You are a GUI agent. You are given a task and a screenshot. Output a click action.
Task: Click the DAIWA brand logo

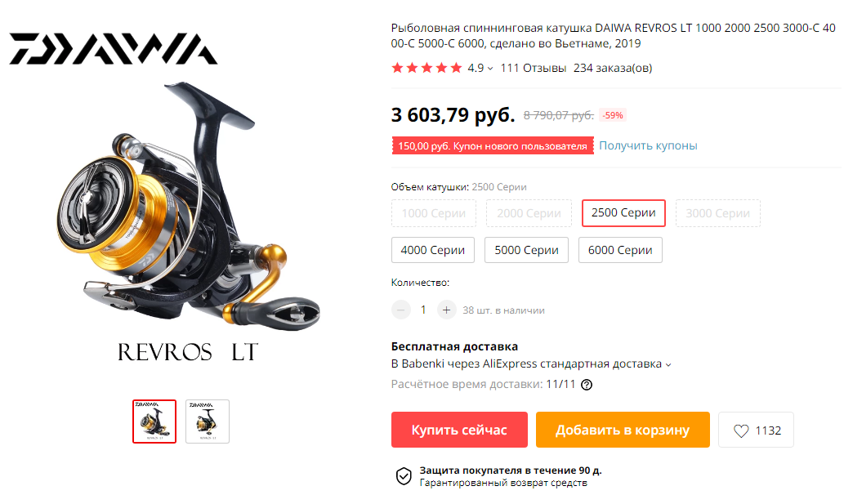coord(113,49)
